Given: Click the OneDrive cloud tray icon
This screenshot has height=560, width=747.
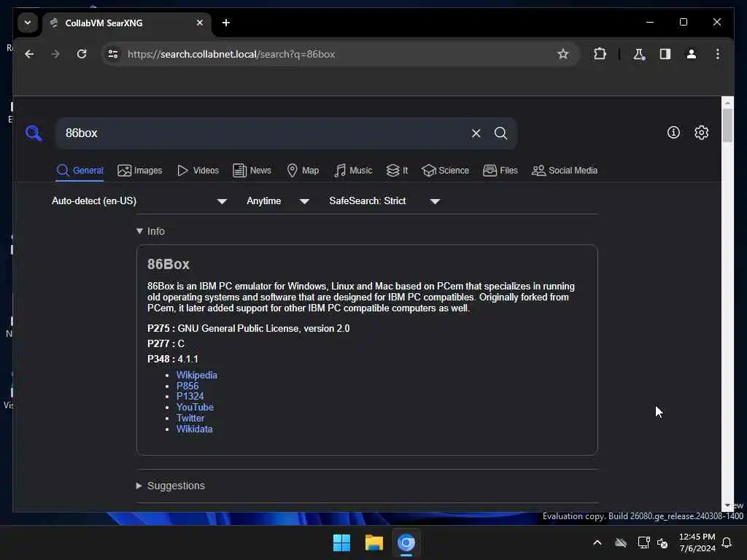Looking at the screenshot, I should click(x=620, y=542).
